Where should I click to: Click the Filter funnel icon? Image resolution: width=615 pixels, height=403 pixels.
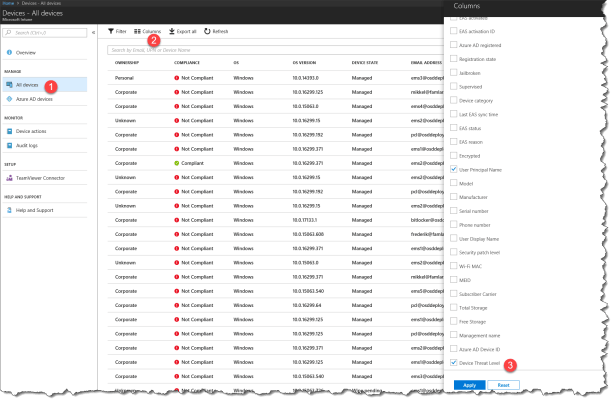tap(111, 31)
